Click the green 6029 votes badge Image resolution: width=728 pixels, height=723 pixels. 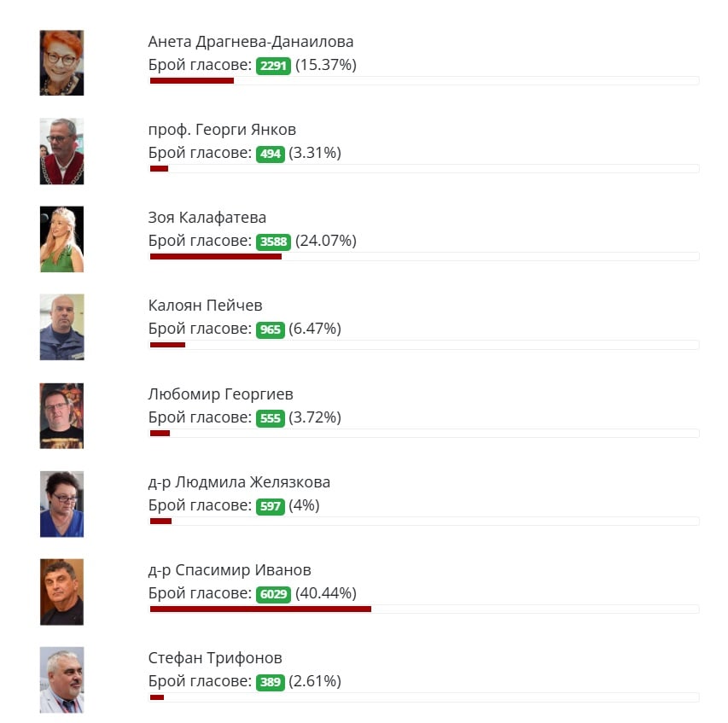pyautogui.click(x=273, y=594)
